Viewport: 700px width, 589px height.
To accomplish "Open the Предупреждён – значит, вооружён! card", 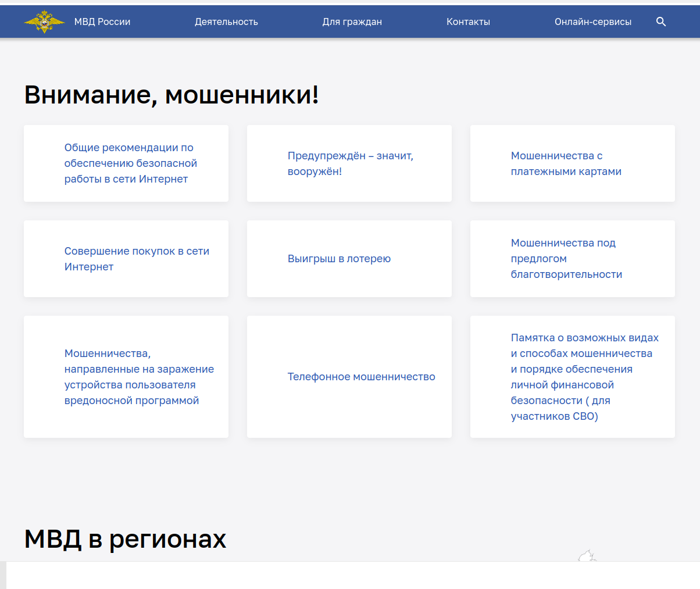I will tap(349, 163).
